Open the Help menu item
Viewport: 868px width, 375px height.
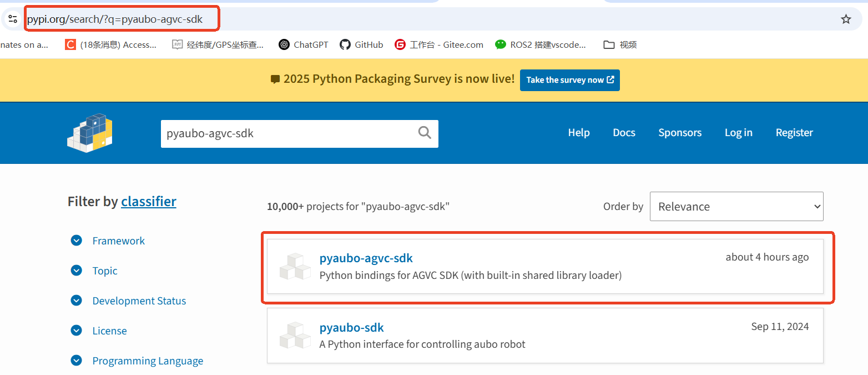point(578,133)
